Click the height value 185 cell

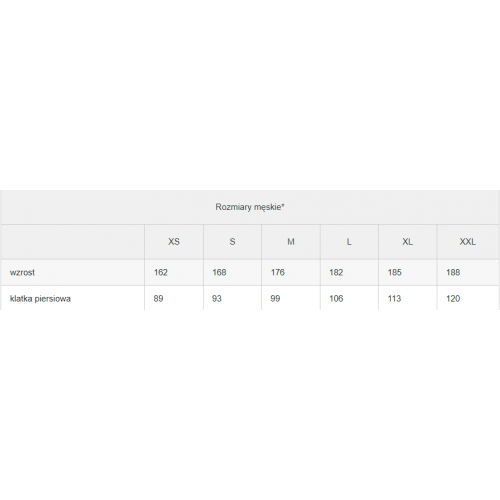407,273
